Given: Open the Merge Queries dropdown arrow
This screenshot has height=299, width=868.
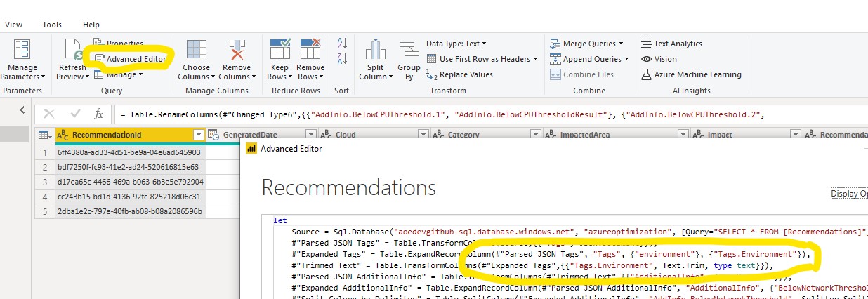Looking at the screenshot, I should click(x=620, y=44).
